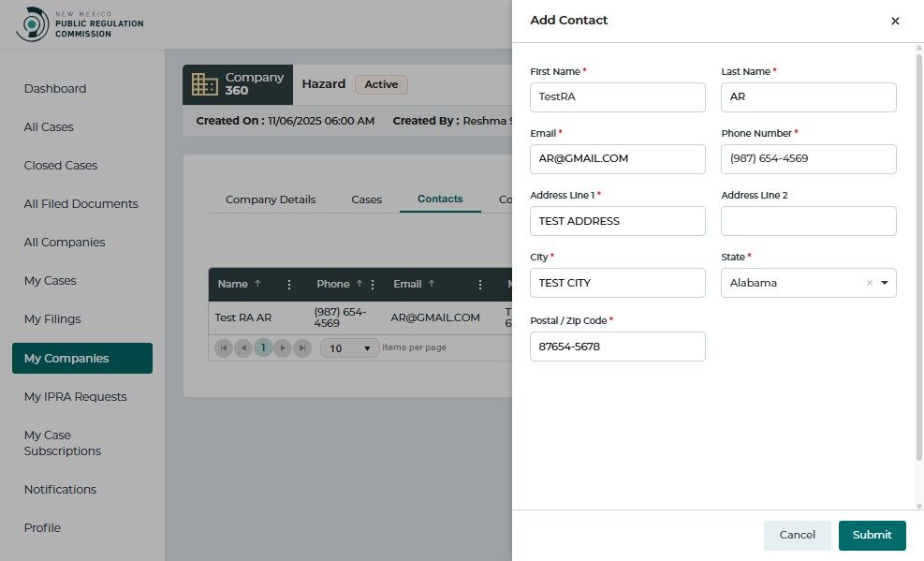Open My Filings in sidebar
Viewport: 924px width, 561px height.
point(52,318)
